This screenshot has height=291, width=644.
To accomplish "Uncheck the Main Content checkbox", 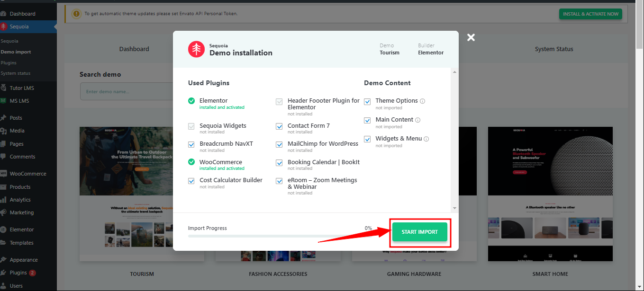I will pyautogui.click(x=367, y=120).
